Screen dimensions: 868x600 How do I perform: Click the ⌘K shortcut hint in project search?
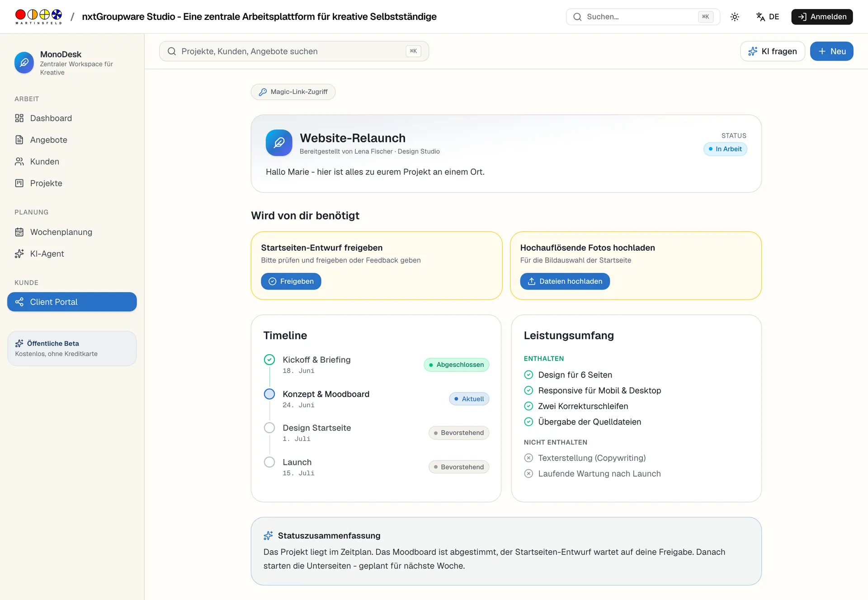[413, 52]
